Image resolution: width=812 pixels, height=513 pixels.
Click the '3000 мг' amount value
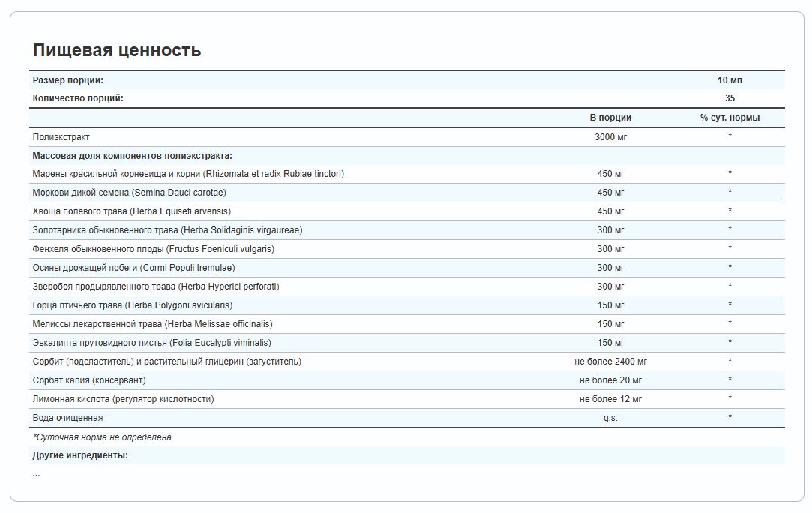coord(610,137)
